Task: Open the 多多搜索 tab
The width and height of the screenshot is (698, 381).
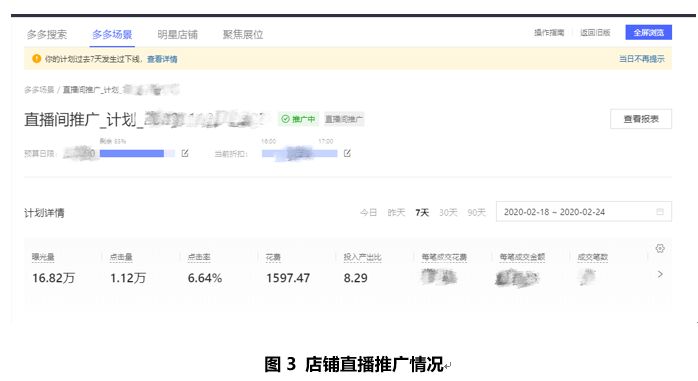Action: [x=47, y=34]
